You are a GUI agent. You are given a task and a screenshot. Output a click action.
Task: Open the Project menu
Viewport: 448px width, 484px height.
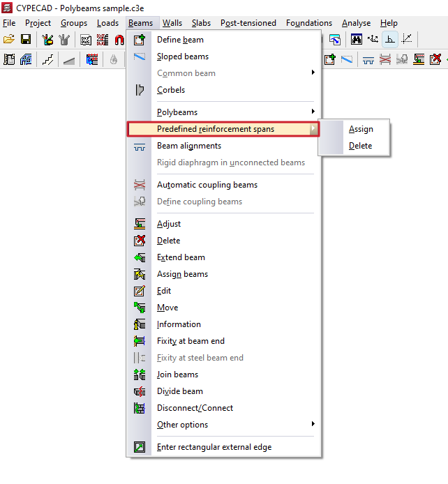tap(38, 23)
